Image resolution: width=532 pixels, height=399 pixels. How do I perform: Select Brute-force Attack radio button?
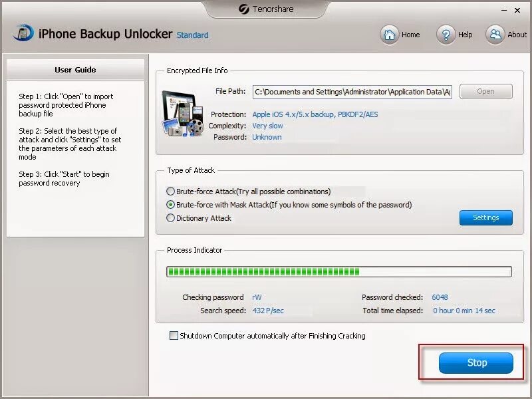(170, 191)
